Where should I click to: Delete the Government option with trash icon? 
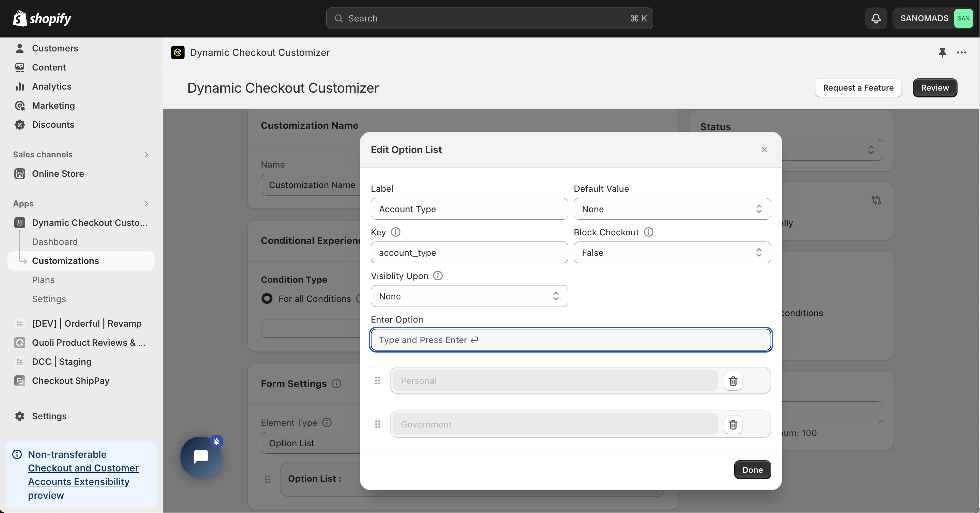tap(733, 424)
